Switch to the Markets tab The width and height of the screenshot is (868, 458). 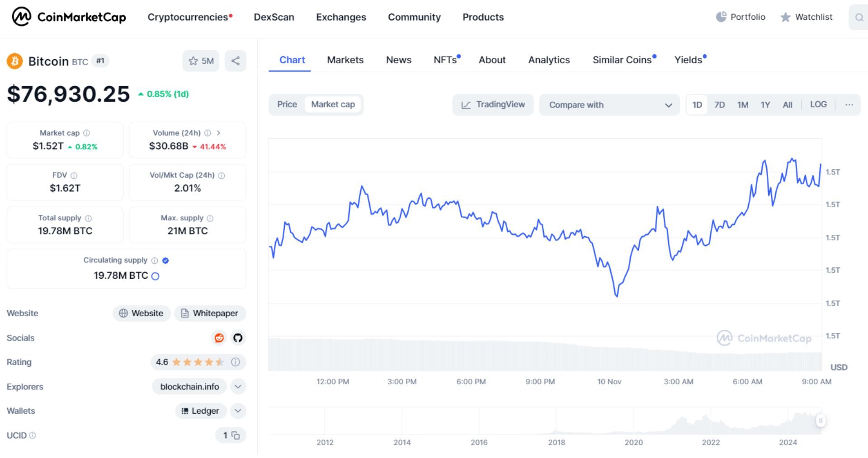(345, 60)
